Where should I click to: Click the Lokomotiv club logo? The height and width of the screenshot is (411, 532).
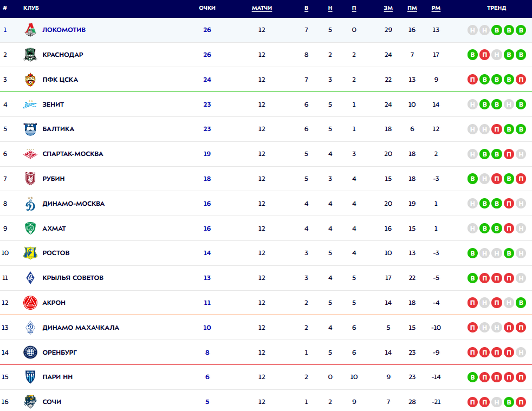point(30,30)
